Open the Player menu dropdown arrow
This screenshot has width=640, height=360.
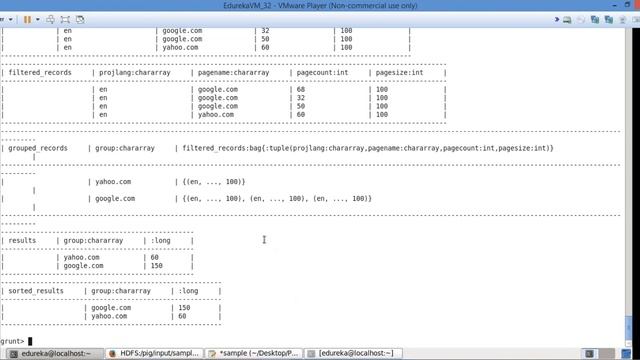[x=11, y=20]
